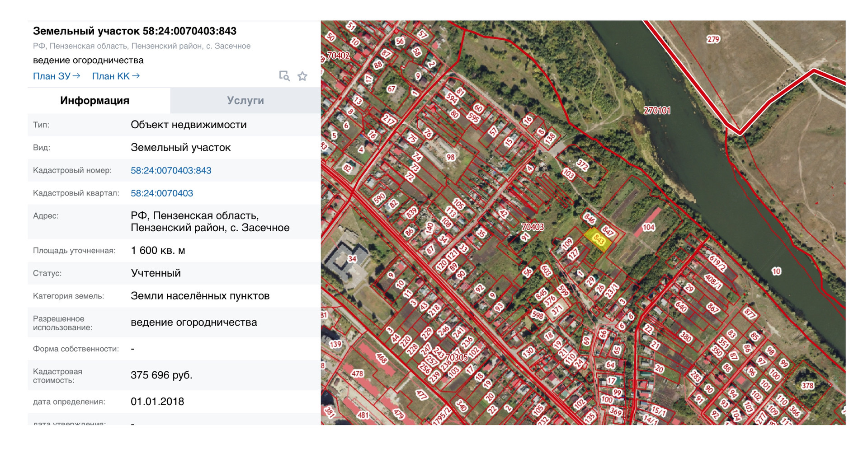Viewport: 868px width, 462px height.
Task: Click the find-on-map magnifier icon
Action: (284, 76)
